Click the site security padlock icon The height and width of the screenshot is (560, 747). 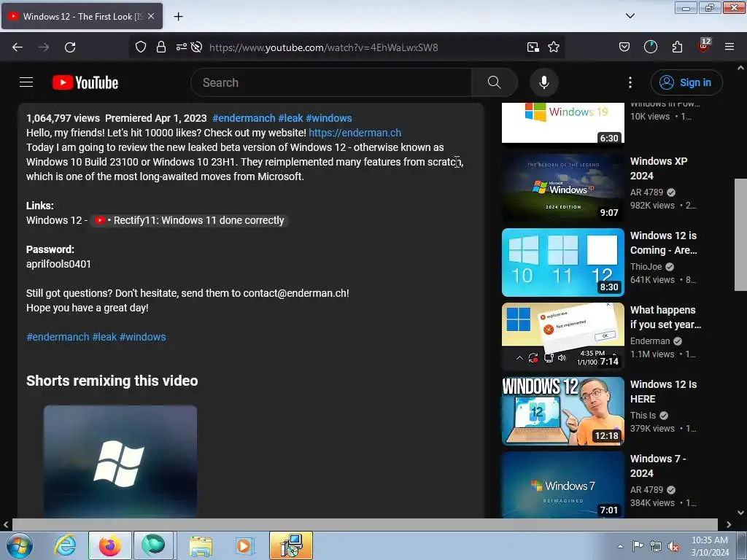(161, 47)
